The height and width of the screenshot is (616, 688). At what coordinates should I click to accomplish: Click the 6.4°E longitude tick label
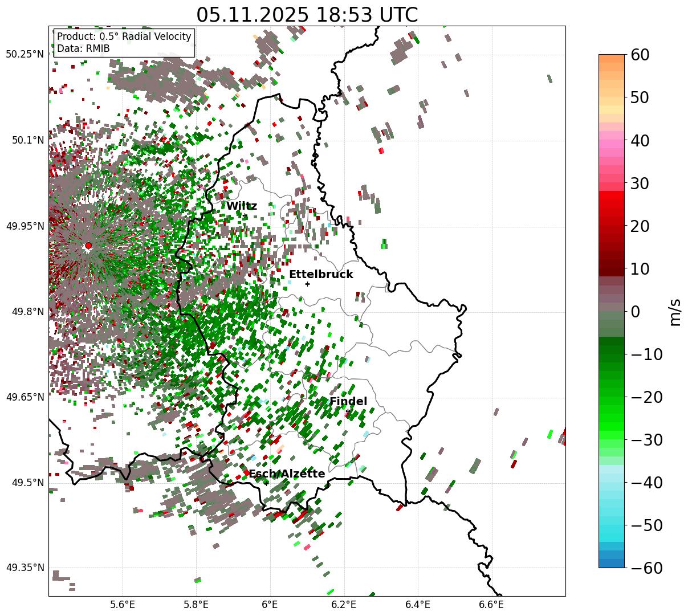coord(417,605)
